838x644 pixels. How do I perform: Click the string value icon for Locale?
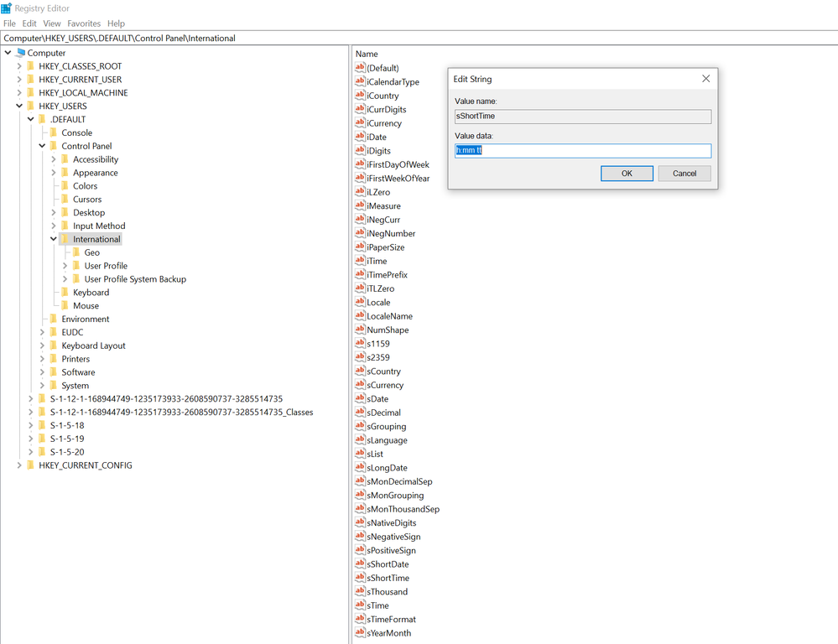361,302
